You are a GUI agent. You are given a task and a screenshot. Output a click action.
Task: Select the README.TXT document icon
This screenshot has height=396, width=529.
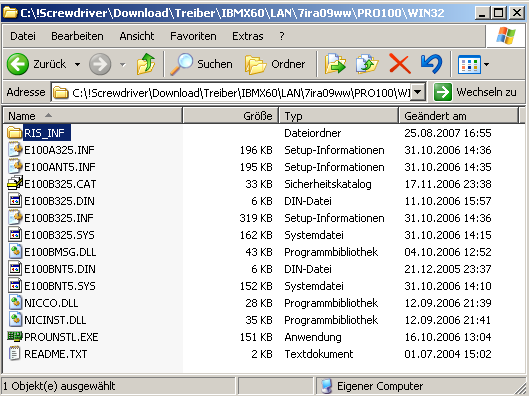tap(15, 353)
